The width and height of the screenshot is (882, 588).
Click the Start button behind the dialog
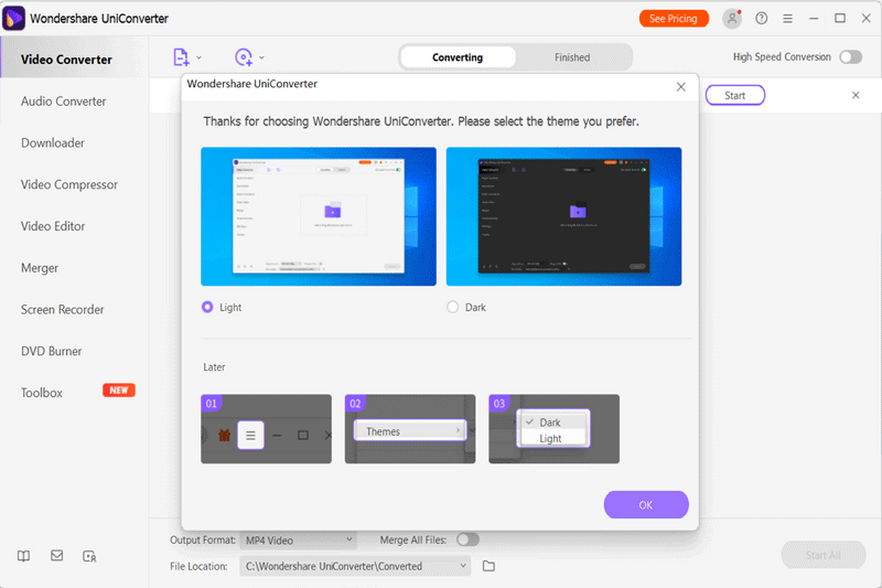[735, 96]
